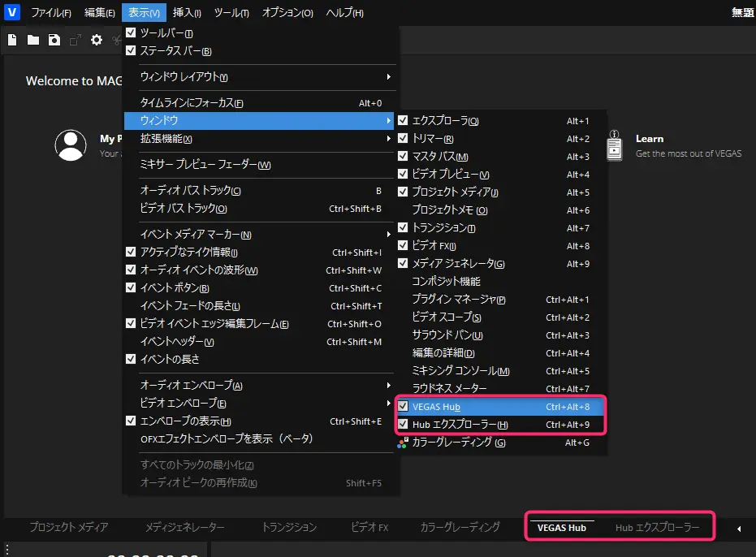This screenshot has height=557, width=756.
Task: Select 編集の詳細 in the submenu
Action: click(x=500, y=352)
